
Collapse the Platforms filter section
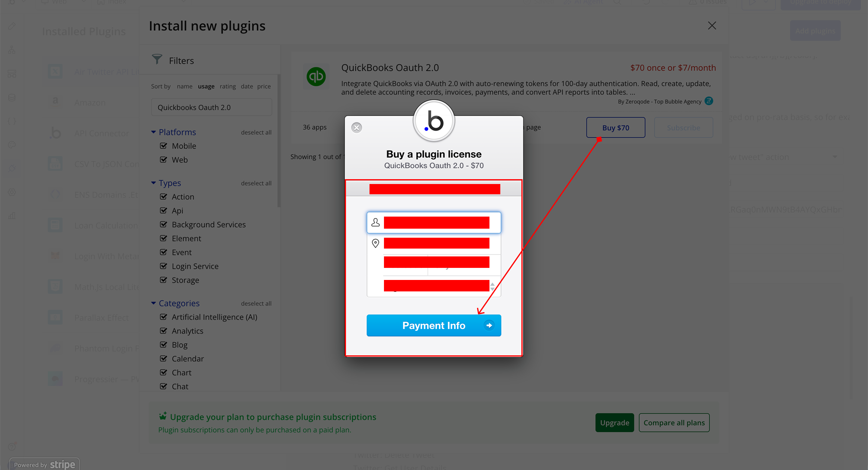tap(154, 132)
